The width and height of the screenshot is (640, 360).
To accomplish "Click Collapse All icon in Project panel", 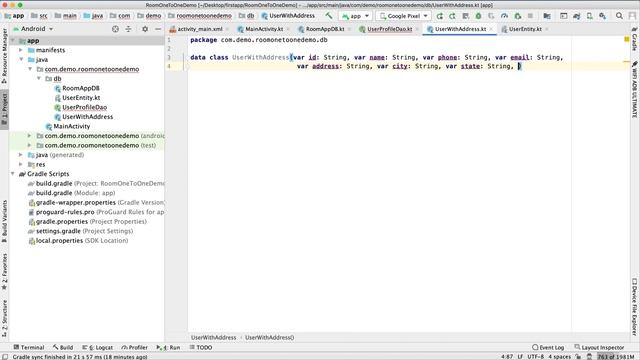I will tap(128, 29).
